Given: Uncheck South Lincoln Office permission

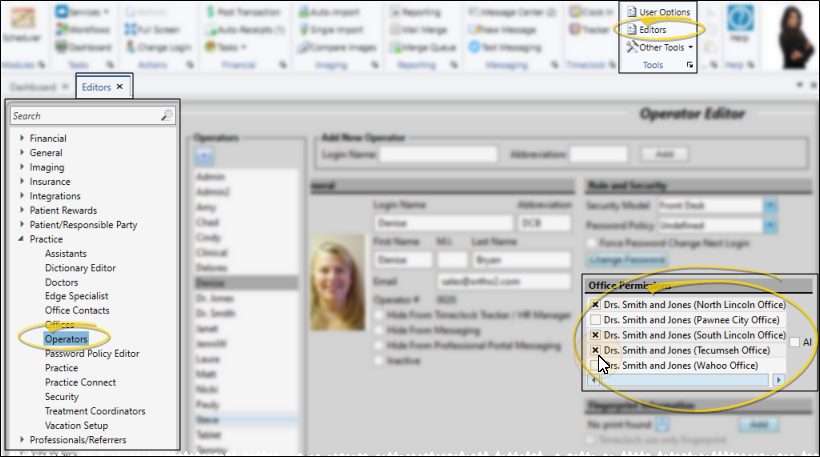Looking at the screenshot, I should (x=595, y=335).
